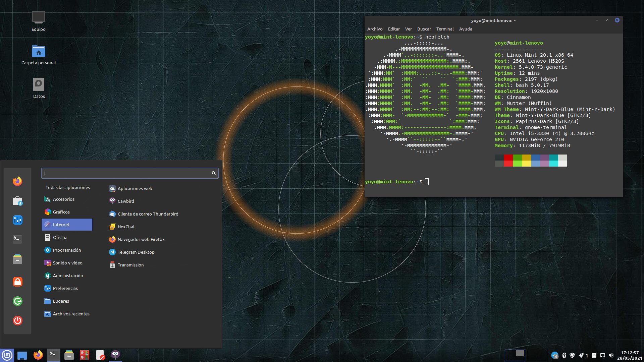This screenshot has height=362, width=644.
Task: Open Telegram Desktop from Internet list
Action: [136, 252]
